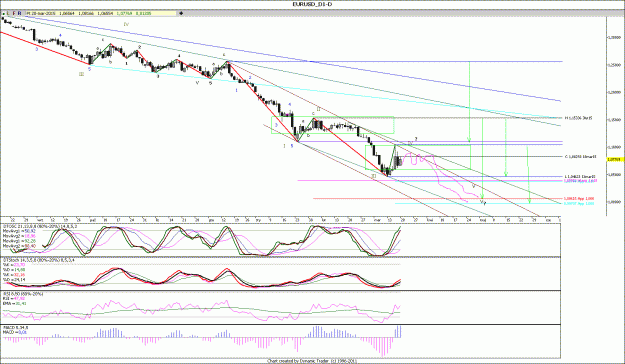This screenshot has height=364, width=625.
Task: Click the DTOSC indicator title label
Action: pyautogui.click(x=40, y=226)
